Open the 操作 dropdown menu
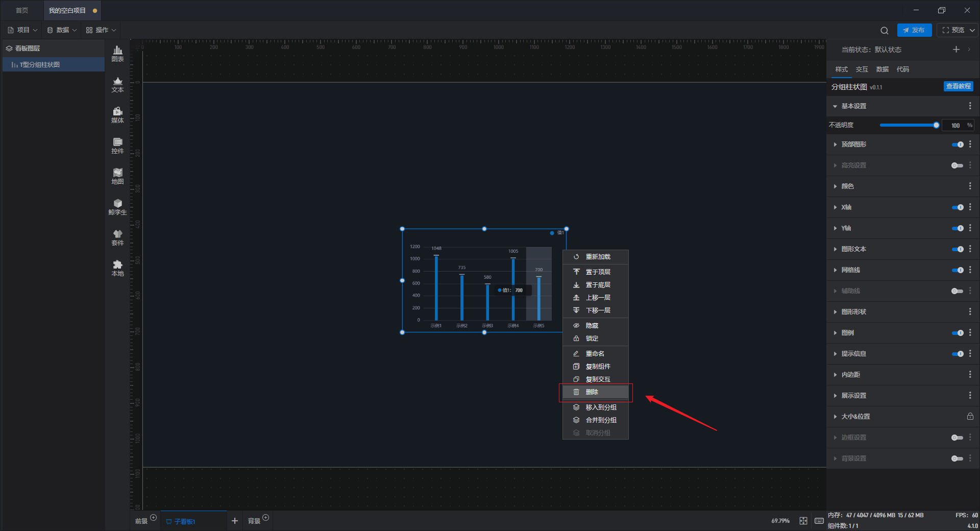Viewport: 980px width, 531px height. pos(101,30)
